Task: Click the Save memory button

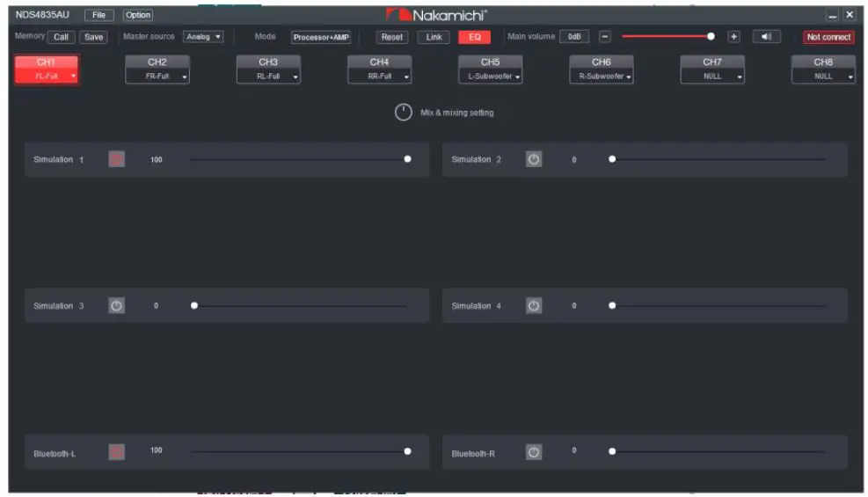Action: 93,37
